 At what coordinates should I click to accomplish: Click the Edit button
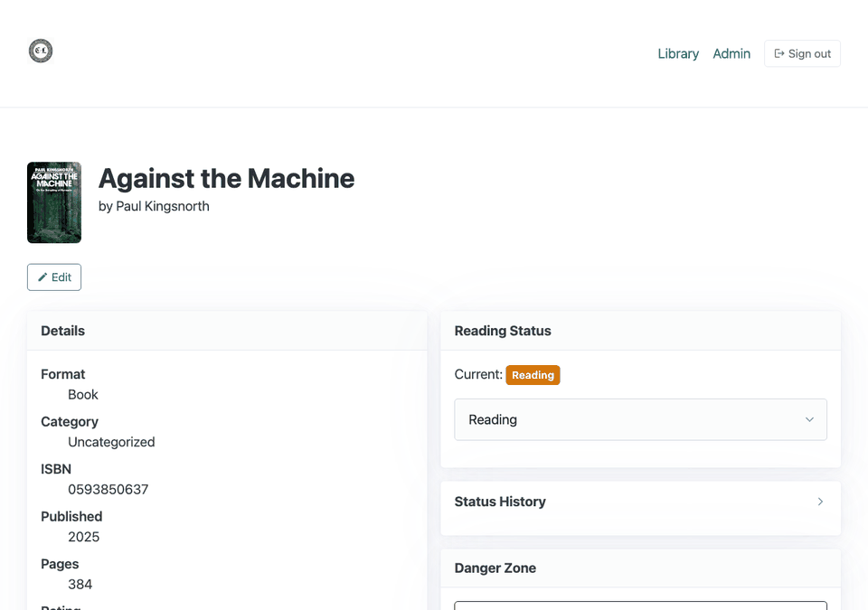tap(53, 277)
